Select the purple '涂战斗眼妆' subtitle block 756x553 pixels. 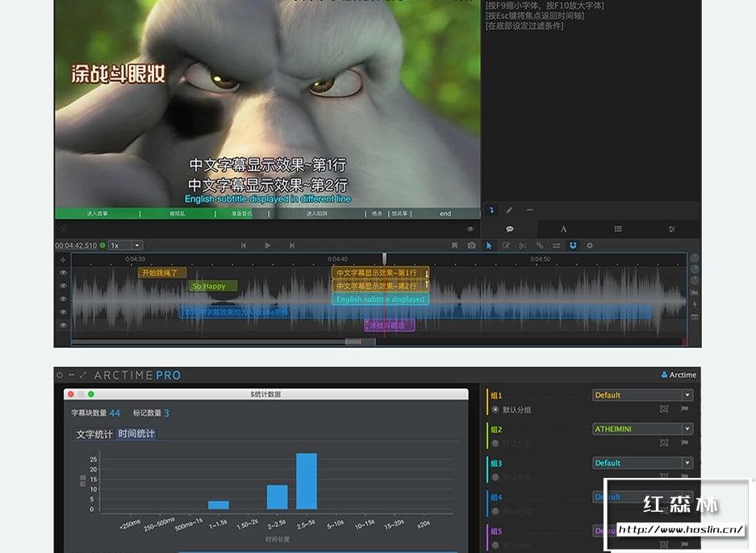click(390, 325)
